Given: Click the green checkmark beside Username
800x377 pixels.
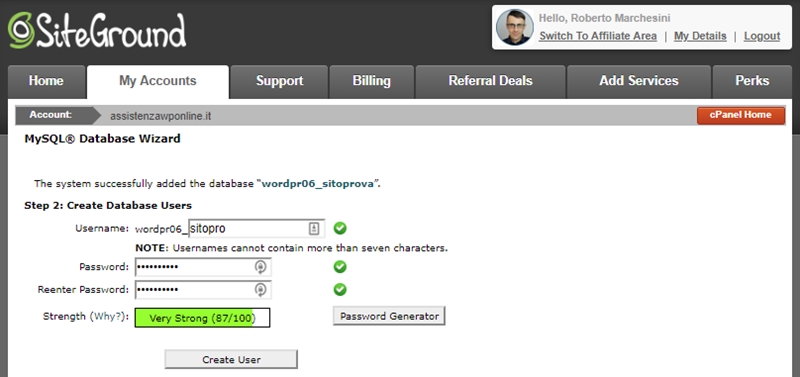Looking at the screenshot, I should pyautogui.click(x=340, y=229).
